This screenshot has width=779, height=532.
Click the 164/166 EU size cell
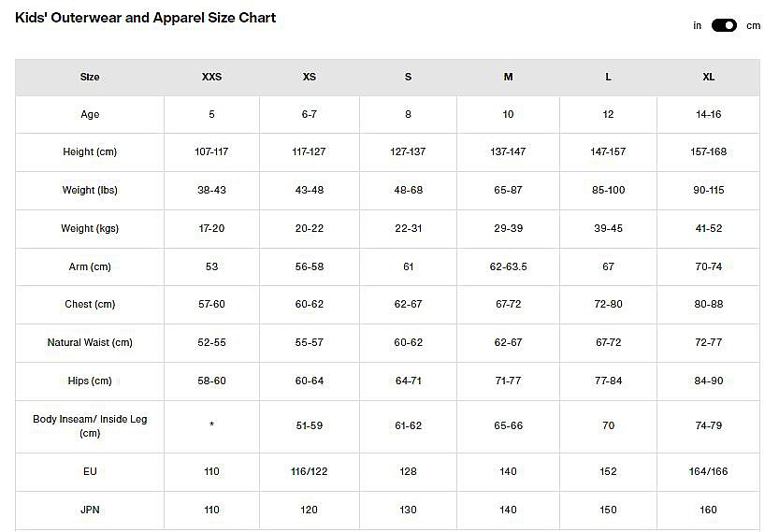point(708,471)
